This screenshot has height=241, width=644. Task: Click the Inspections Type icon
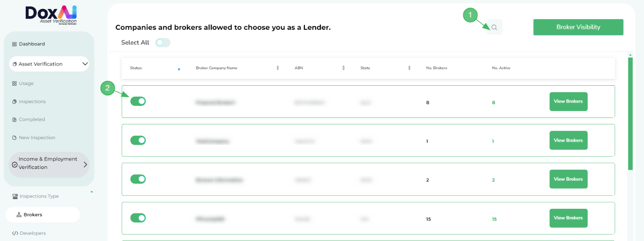pyautogui.click(x=15, y=196)
